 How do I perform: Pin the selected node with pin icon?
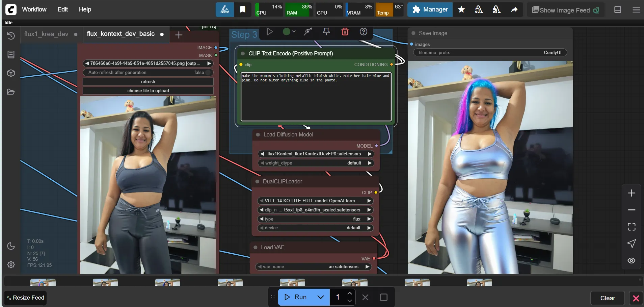(x=326, y=32)
